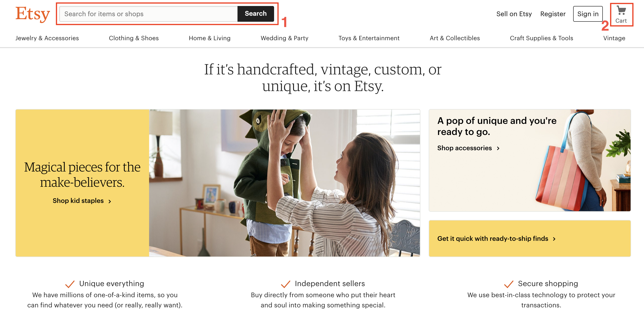Select the Vintage tab
Viewport: 644px width, 318px height.
615,38
